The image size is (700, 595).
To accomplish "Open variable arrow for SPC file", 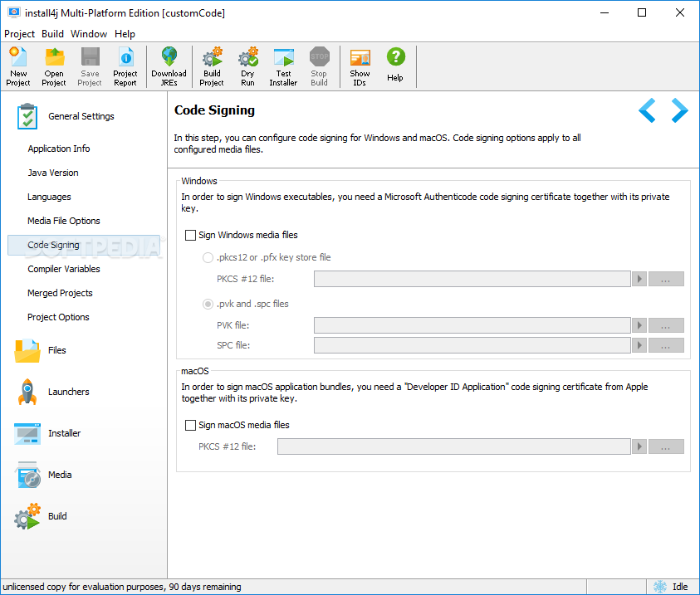I will tap(639, 345).
